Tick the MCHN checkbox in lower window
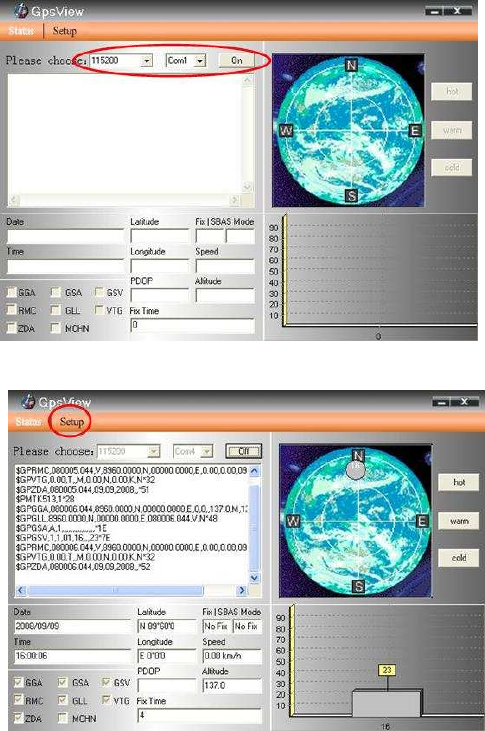 62,718
